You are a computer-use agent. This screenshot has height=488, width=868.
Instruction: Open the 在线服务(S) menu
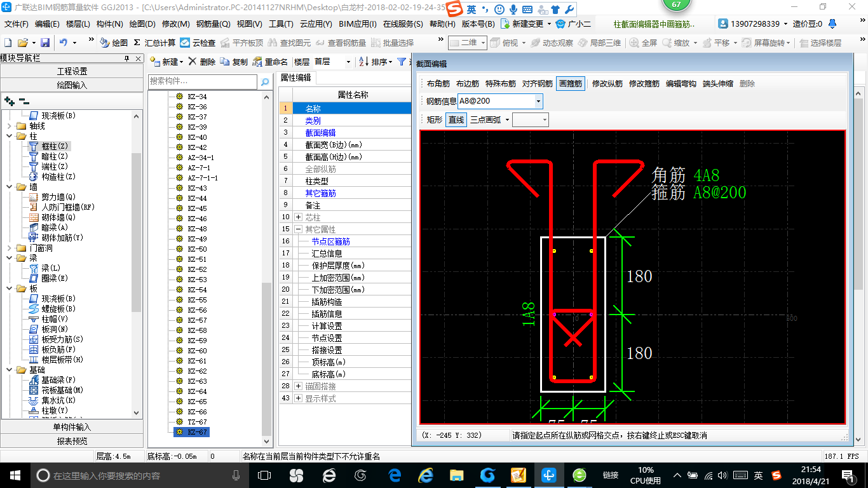403,24
